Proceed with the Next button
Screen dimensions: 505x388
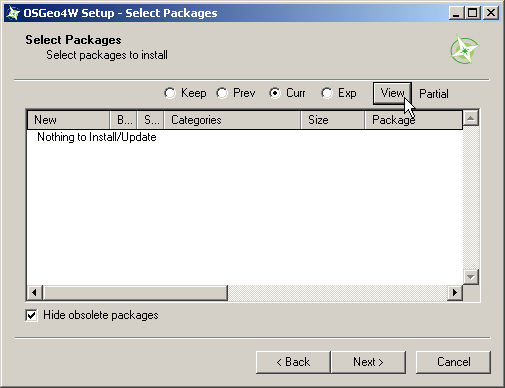pyautogui.click(x=368, y=362)
